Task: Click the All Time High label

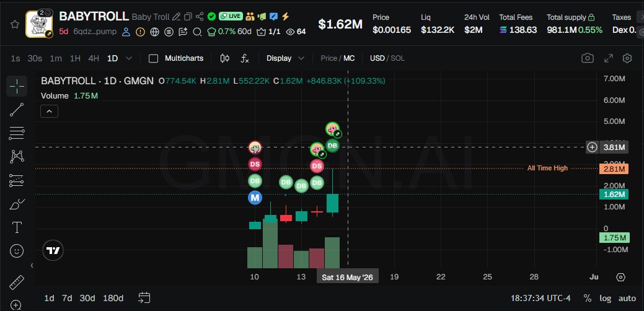Action: click(x=547, y=169)
